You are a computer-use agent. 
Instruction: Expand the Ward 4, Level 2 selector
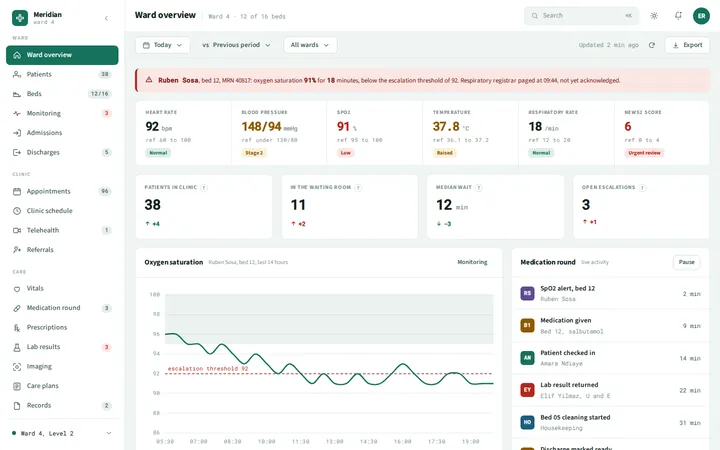(62, 433)
